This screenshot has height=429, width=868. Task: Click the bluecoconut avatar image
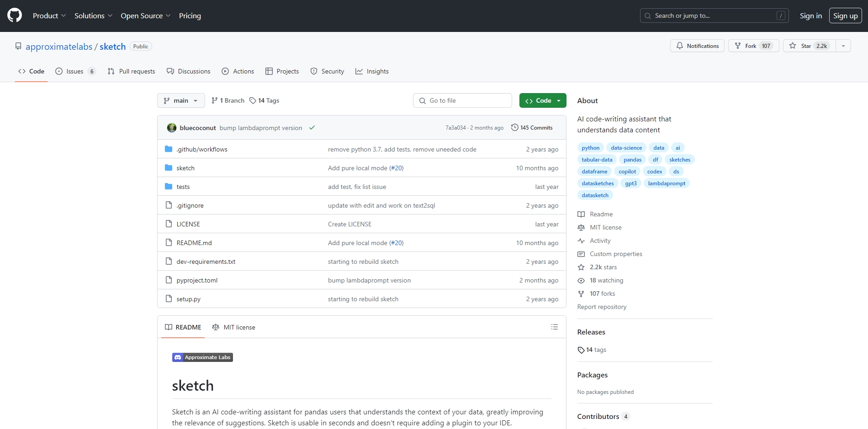[x=172, y=128]
